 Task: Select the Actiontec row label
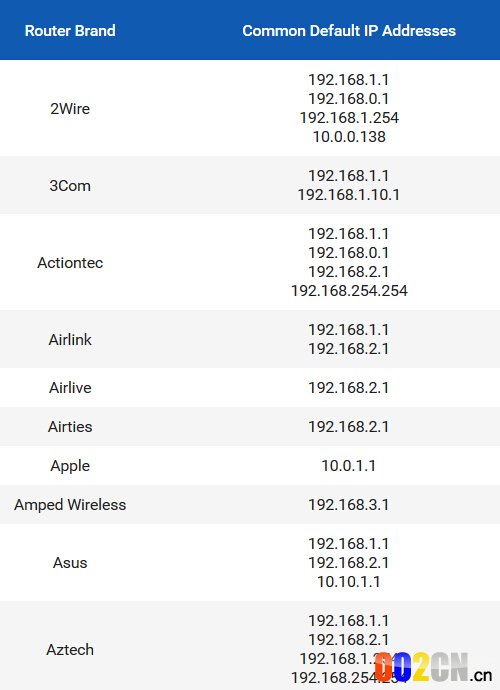point(70,262)
